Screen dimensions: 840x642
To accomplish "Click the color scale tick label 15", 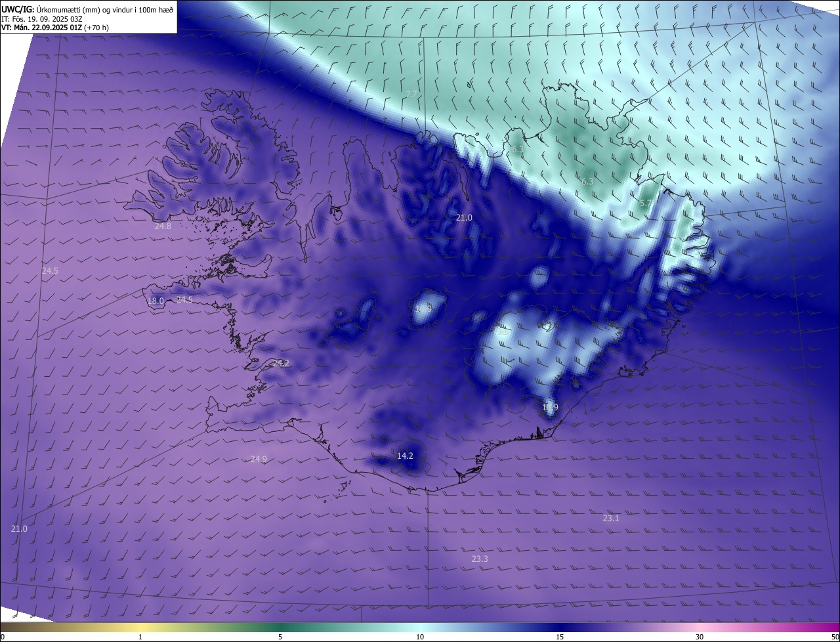I will click(x=560, y=637).
